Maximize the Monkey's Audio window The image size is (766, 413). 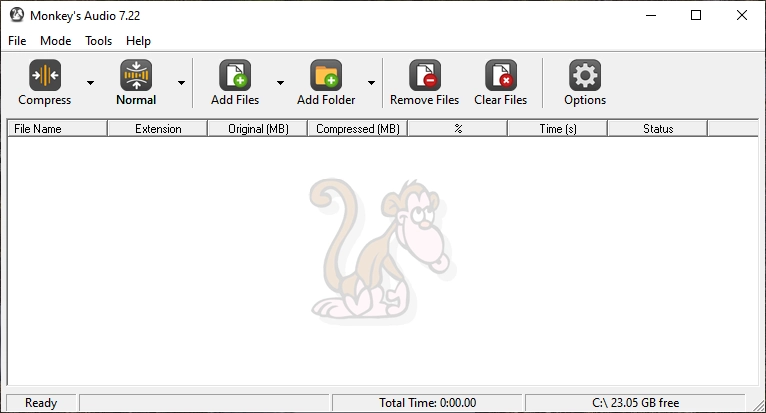pyautogui.click(x=696, y=15)
